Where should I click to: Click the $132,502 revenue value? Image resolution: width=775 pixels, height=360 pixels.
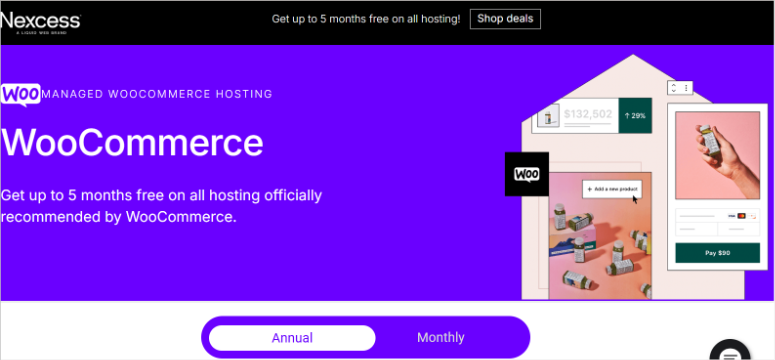tap(588, 114)
